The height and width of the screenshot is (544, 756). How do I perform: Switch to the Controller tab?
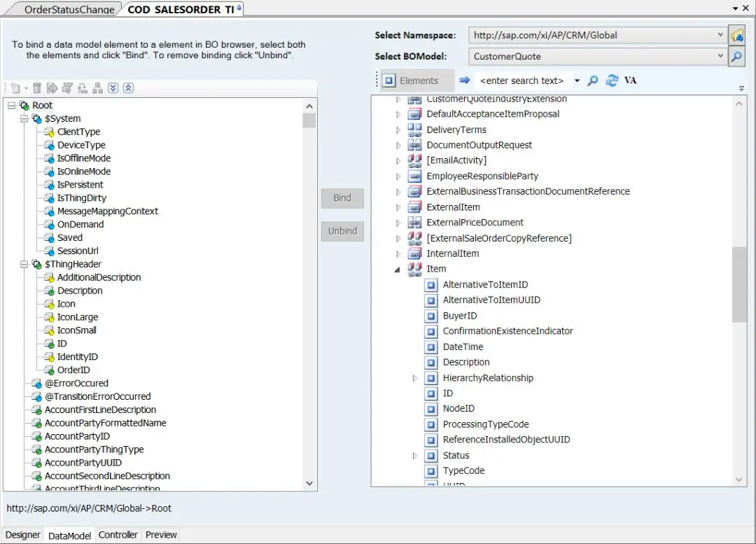(118, 535)
